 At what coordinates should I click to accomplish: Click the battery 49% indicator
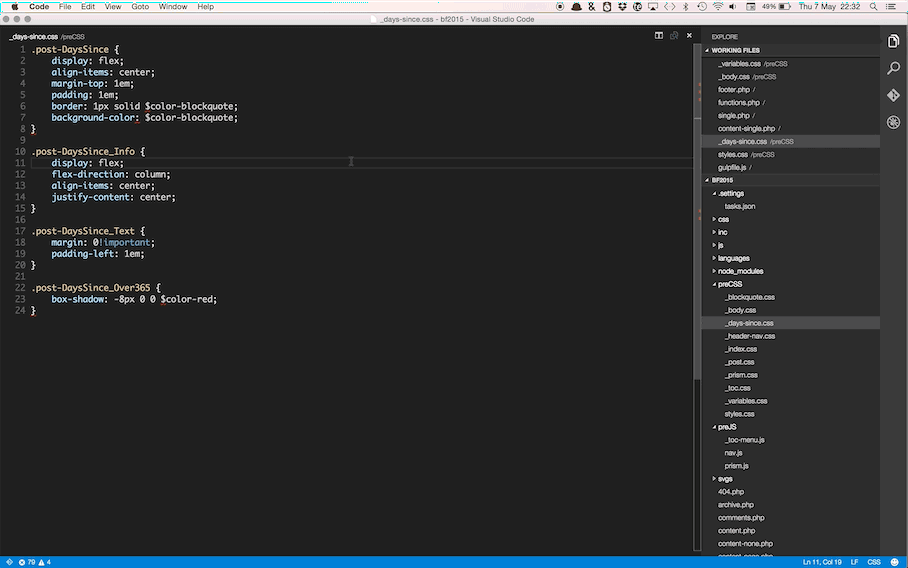776,6
